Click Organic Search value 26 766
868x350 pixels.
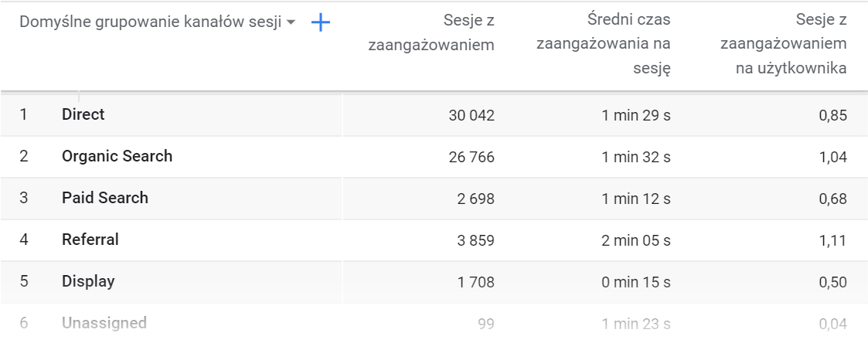point(471,158)
